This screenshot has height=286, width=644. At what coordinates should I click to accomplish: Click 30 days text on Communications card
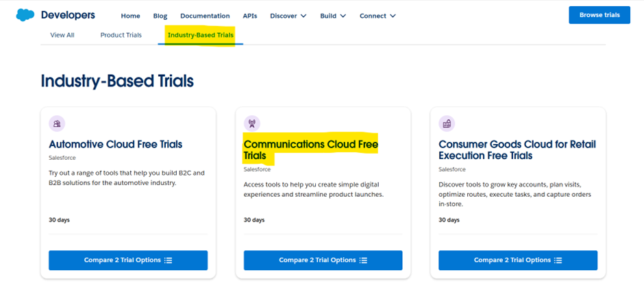click(254, 220)
